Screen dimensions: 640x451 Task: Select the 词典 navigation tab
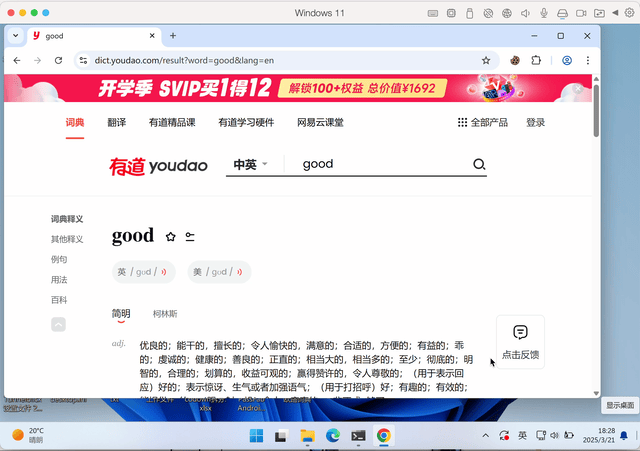coord(75,122)
